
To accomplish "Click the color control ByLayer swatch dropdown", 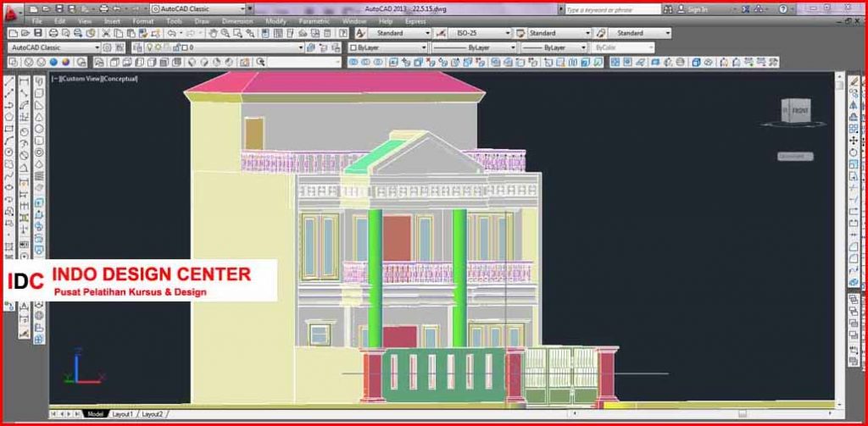I will (x=387, y=48).
